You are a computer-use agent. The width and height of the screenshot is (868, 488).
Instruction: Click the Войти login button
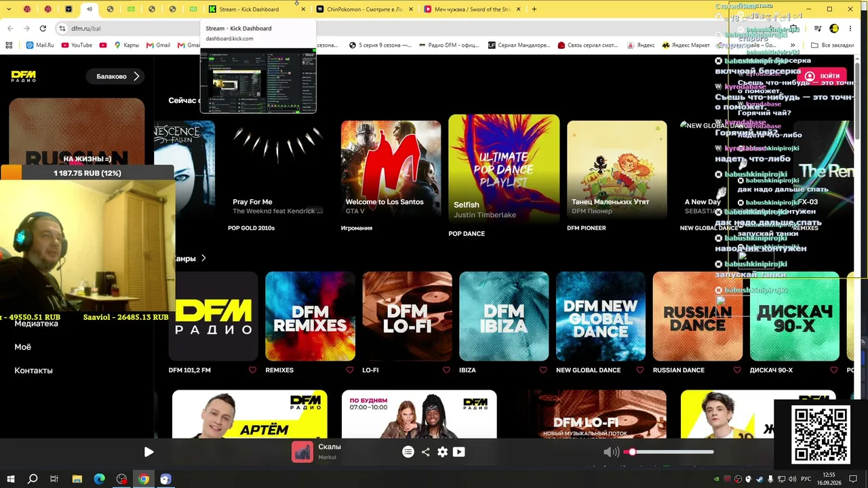821,76
